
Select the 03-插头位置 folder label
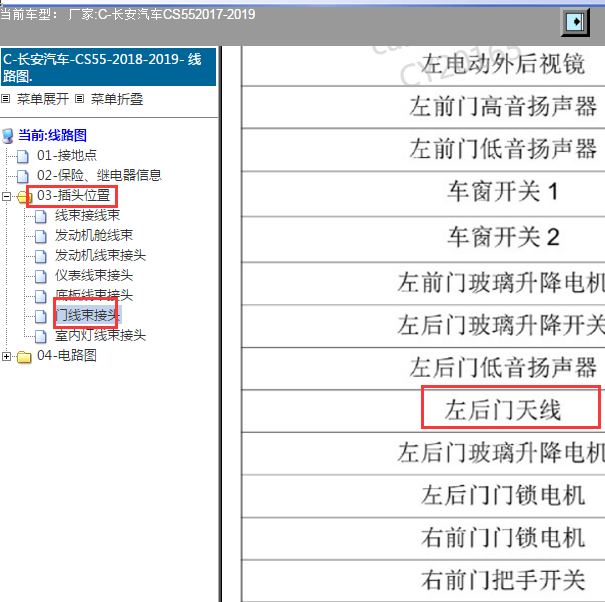[x=74, y=195]
